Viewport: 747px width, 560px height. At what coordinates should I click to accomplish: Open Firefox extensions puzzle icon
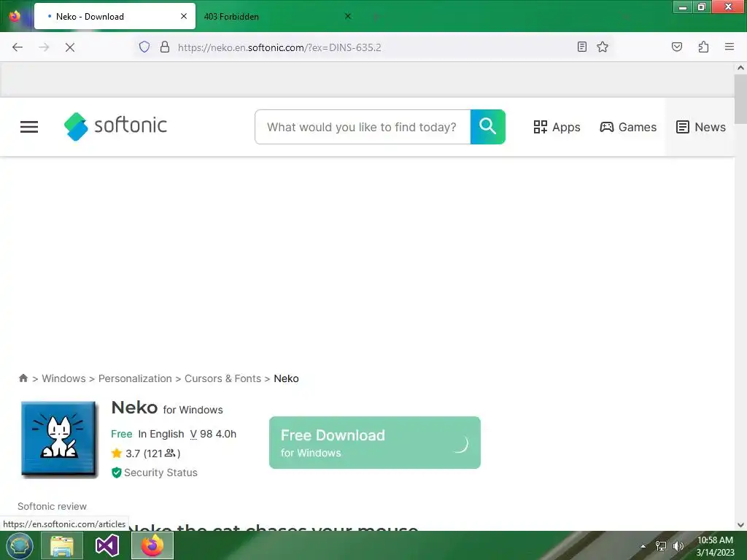(x=703, y=47)
